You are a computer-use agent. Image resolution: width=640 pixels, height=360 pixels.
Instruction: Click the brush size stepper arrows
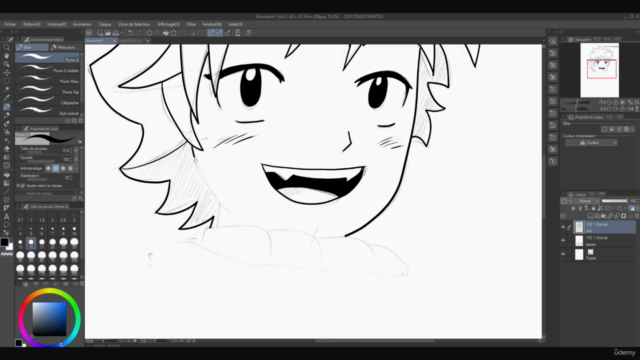tap(71, 151)
